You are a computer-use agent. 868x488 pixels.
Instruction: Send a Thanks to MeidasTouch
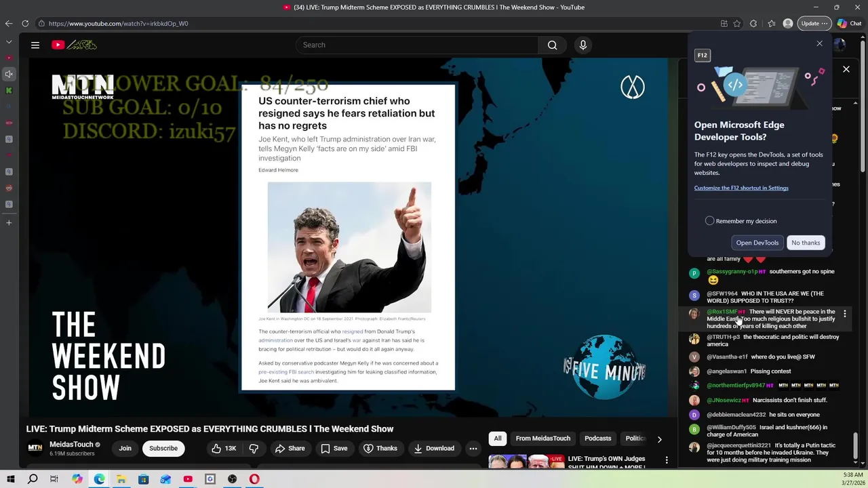(380, 448)
